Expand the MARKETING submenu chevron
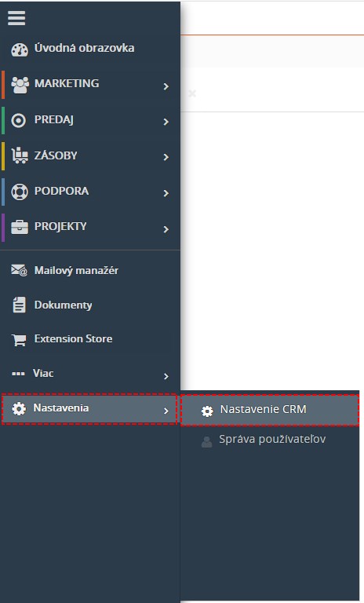The height and width of the screenshot is (603, 364). click(x=166, y=86)
